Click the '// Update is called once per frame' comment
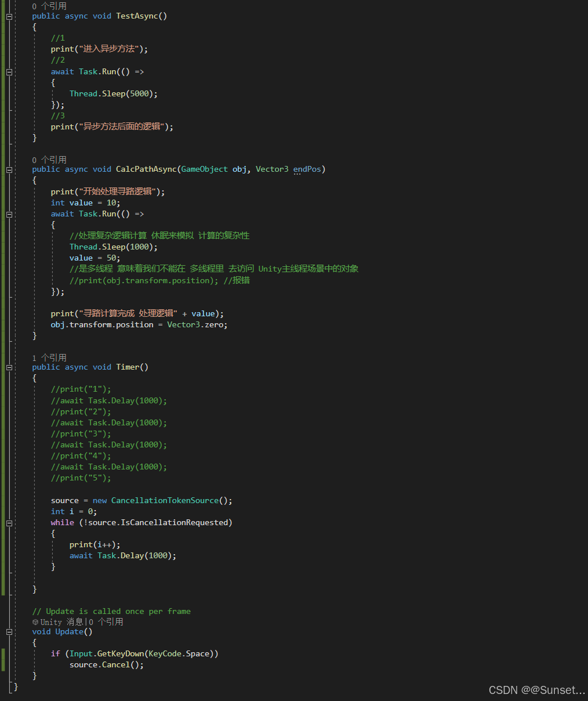The image size is (588, 701). click(111, 612)
